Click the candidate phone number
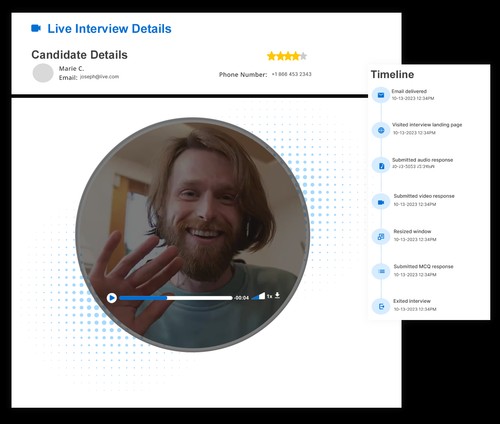Screen dimensions: 500x424 coord(291,74)
